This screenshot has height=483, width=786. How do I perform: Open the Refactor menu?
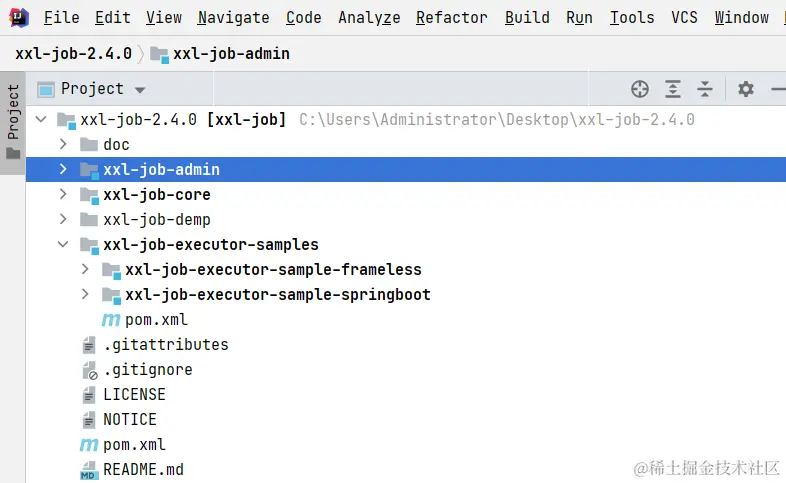452,18
